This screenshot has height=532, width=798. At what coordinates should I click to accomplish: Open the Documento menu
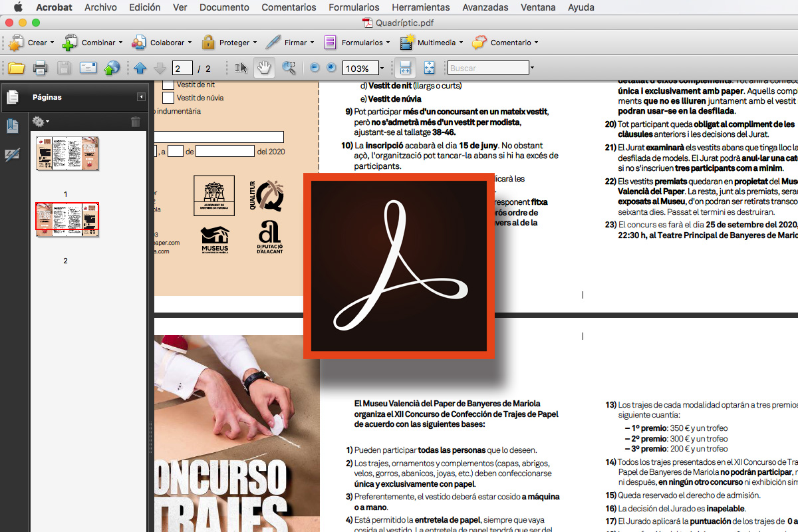[x=224, y=7]
